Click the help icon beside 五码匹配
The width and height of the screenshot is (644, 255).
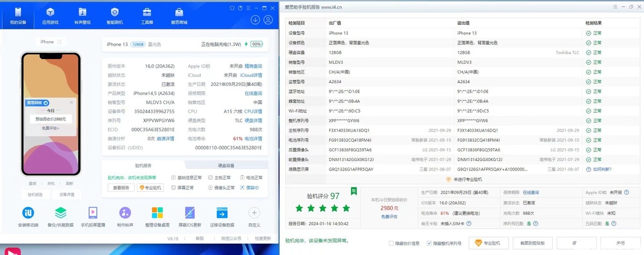[x=613, y=223]
